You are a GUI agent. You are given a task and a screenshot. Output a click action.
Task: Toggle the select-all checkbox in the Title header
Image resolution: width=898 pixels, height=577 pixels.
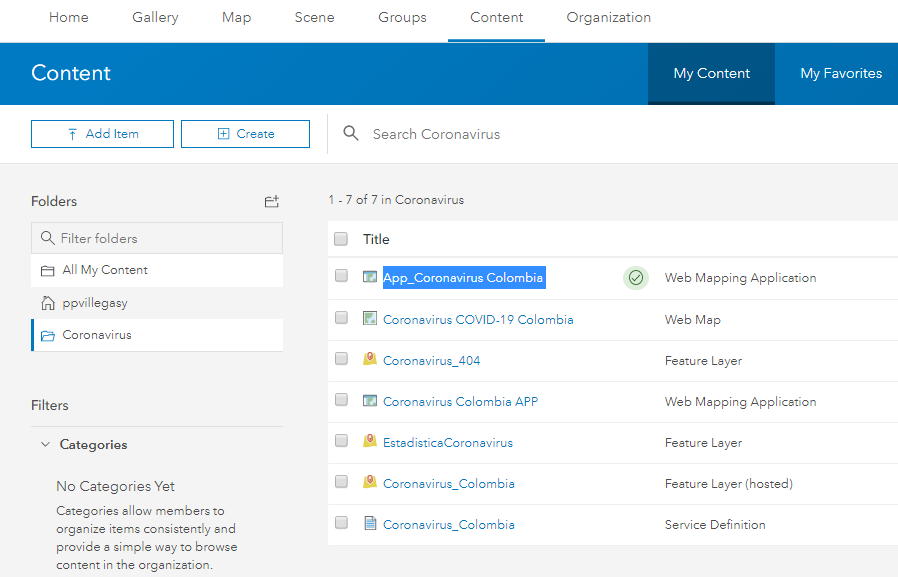tap(341, 239)
